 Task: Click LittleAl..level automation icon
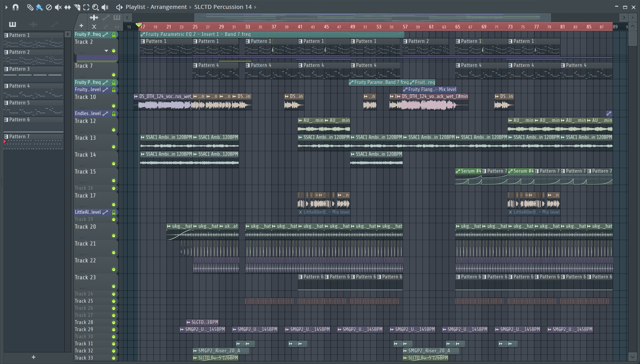point(106,212)
